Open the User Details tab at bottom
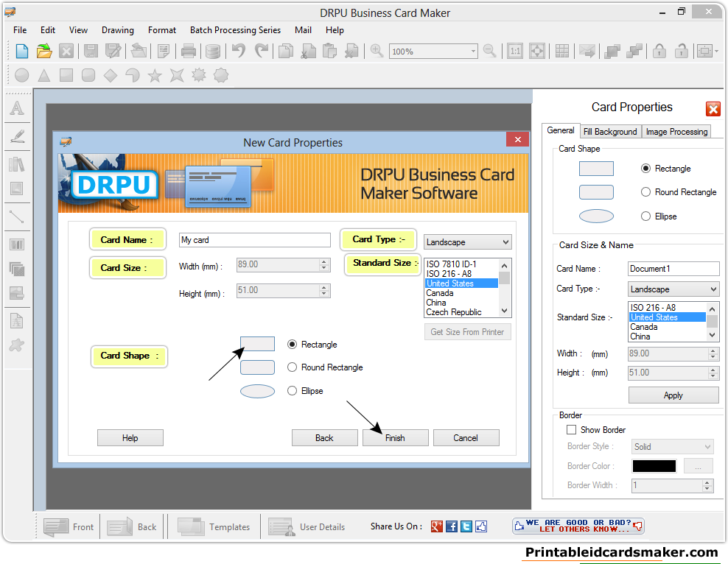This screenshot has height=564, width=728. click(307, 527)
